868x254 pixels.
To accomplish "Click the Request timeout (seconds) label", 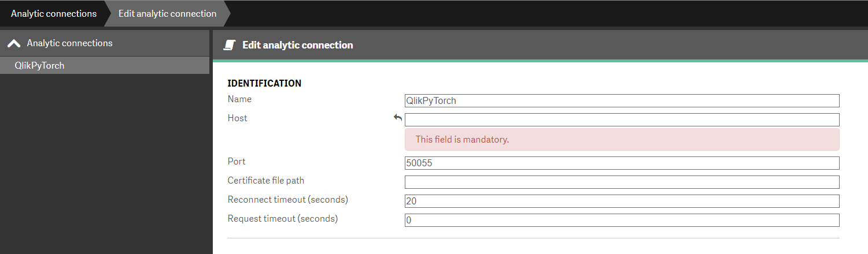I will click(282, 219).
